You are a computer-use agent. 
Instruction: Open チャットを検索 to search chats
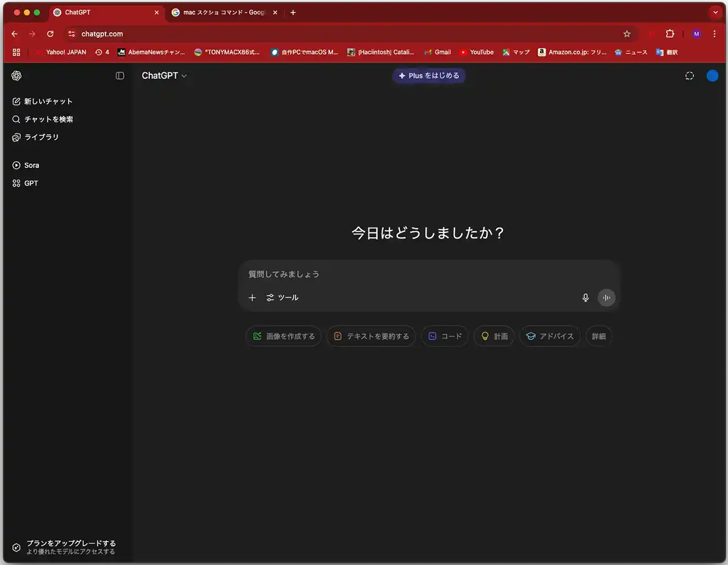click(x=43, y=120)
